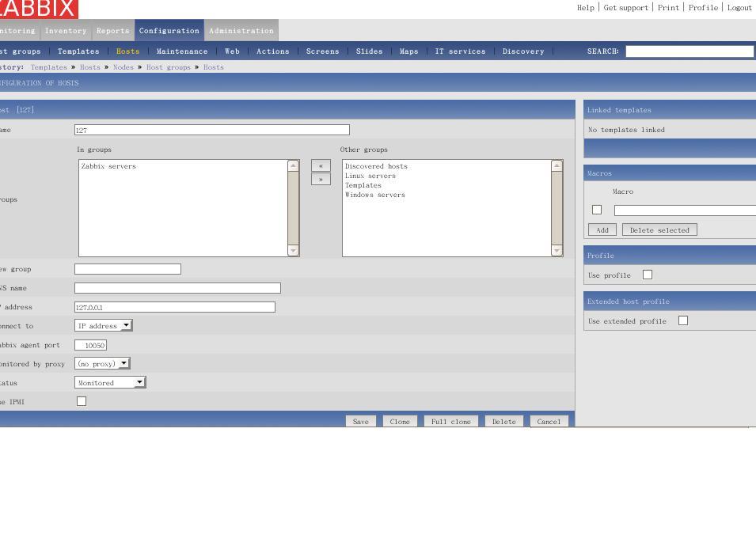Screen dimensions: 756x546
Task: Click Delete selected macros button
Action: (x=659, y=229)
